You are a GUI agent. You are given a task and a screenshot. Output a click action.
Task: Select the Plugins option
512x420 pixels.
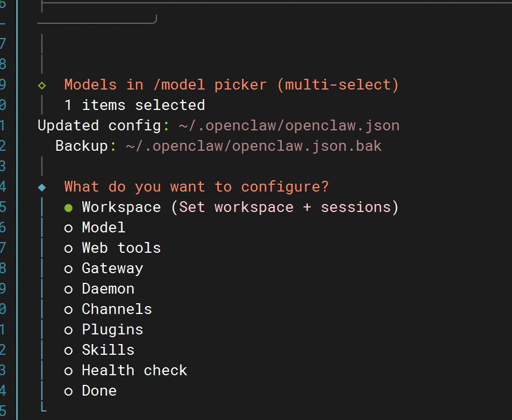104,330
